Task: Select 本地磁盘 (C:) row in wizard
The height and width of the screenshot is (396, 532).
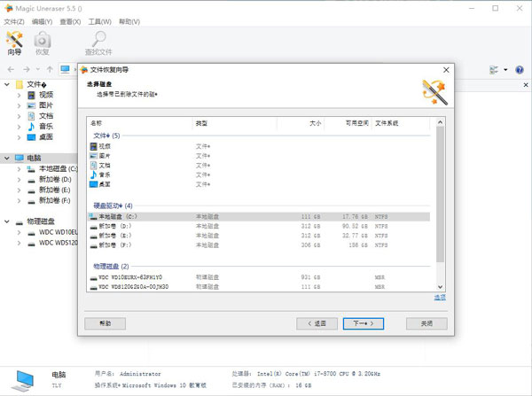Action: [259, 216]
